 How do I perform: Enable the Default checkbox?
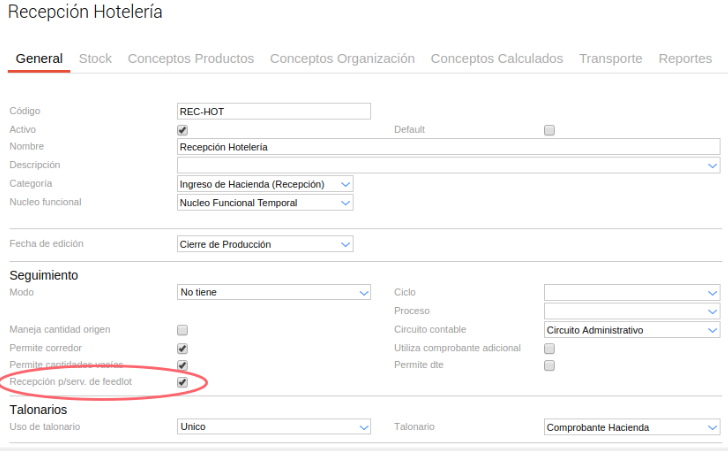click(x=549, y=130)
